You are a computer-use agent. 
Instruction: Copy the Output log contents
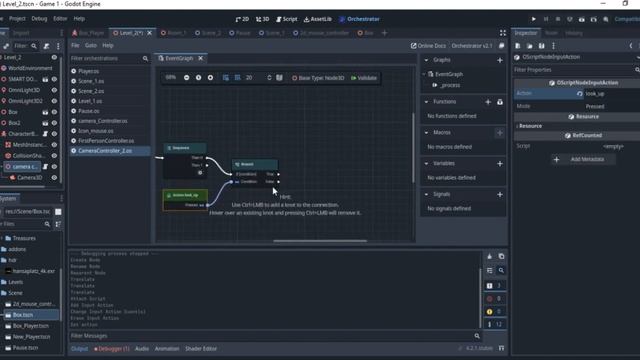click(x=501, y=256)
